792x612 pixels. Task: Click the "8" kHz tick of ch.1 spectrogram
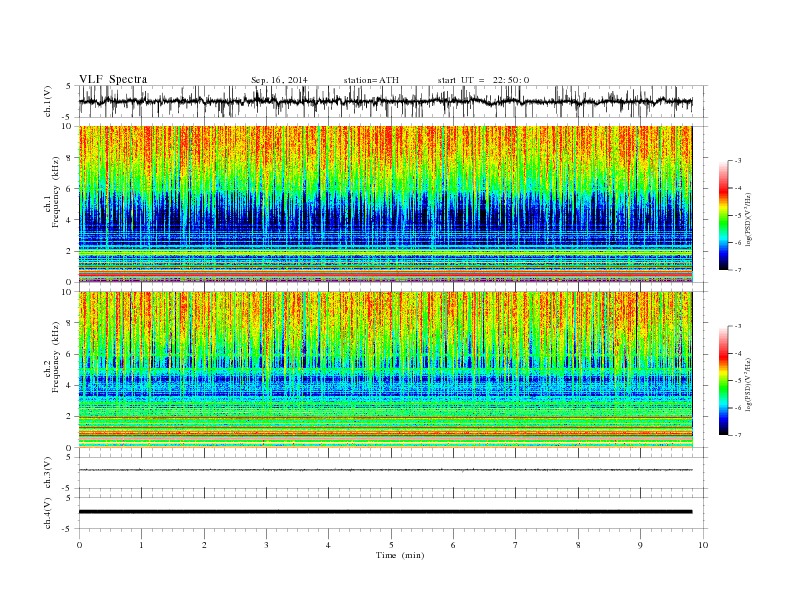70,158
